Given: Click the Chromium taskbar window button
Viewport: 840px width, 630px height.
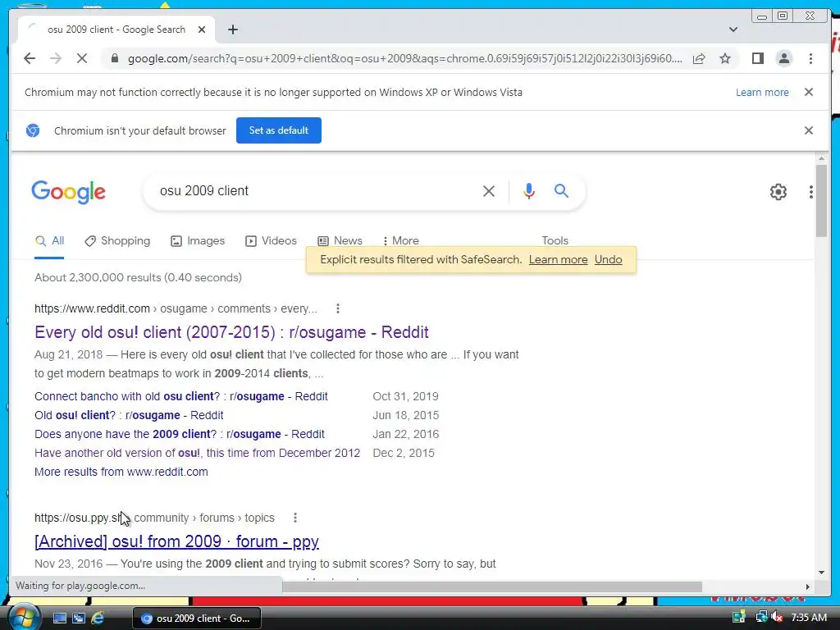Looking at the screenshot, I should (197, 619).
